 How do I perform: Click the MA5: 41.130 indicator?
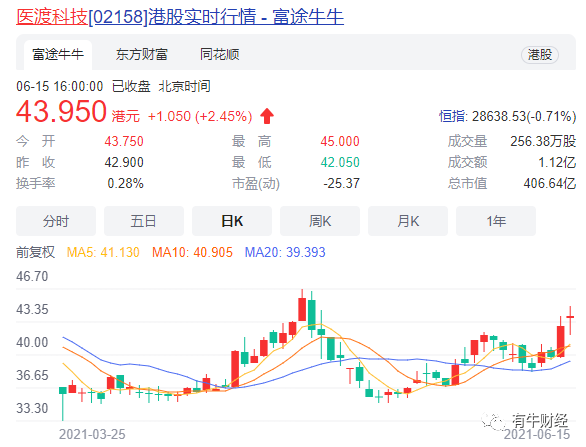point(103,252)
